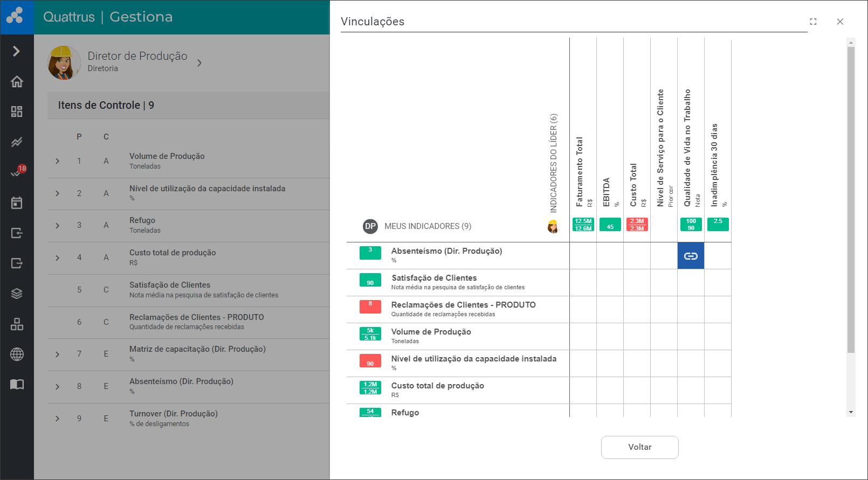Click the Vinculações vertical scrollbar down arrow
868x480 pixels.
click(x=851, y=412)
